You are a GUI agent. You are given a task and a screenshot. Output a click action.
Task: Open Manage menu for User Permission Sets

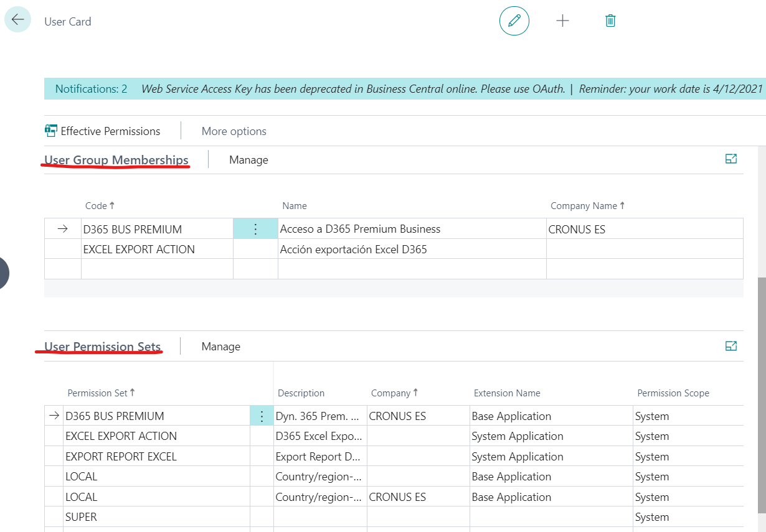click(x=221, y=347)
